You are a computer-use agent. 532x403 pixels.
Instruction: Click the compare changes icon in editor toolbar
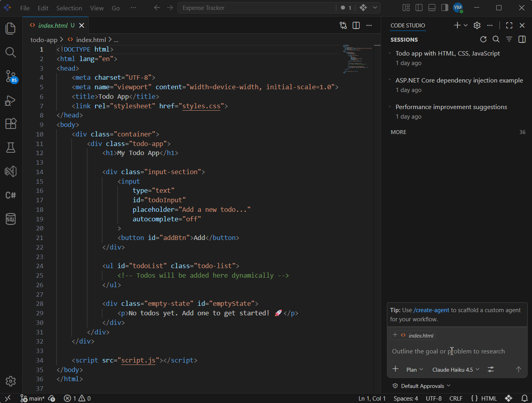tap(343, 25)
